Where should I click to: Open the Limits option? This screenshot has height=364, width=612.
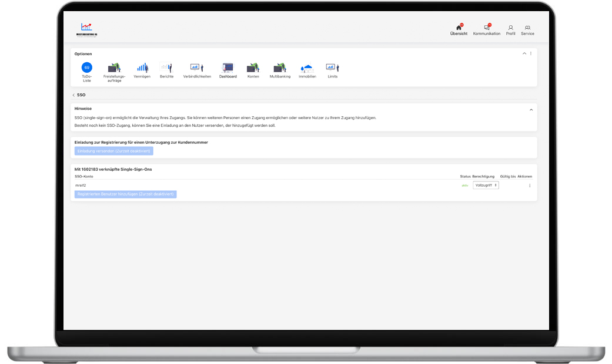click(332, 68)
